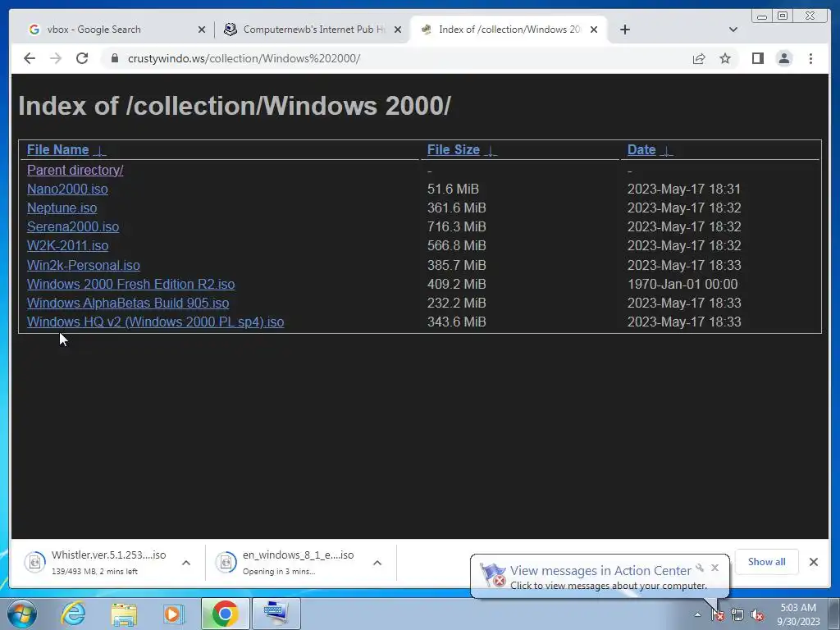The image size is (840, 630).
Task: Sort the listing by Date
Action: [x=641, y=149]
